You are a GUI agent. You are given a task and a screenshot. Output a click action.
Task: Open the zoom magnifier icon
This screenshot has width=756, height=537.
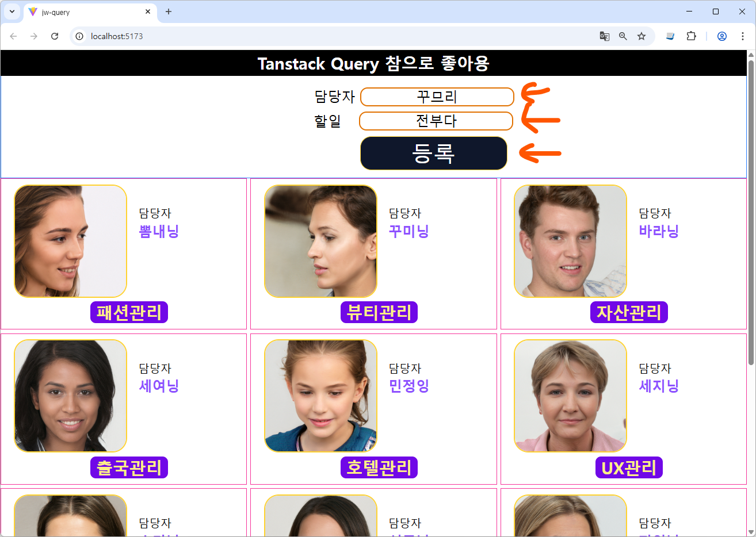(623, 36)
